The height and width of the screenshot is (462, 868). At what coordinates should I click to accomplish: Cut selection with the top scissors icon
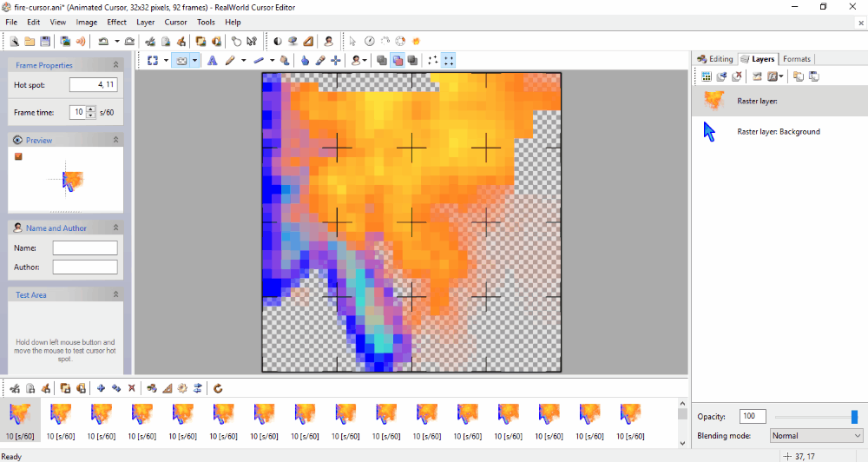click(x=150, y=42)
